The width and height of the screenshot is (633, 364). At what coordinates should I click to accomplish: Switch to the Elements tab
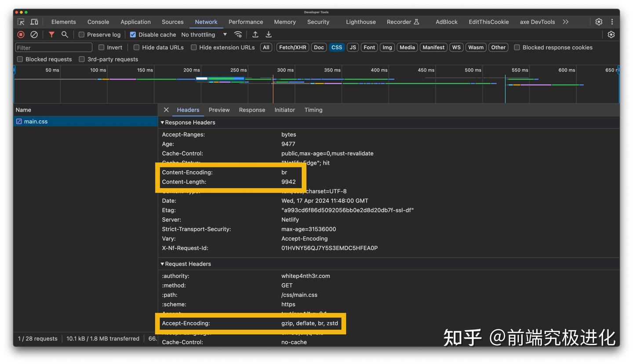click(64, 22)
